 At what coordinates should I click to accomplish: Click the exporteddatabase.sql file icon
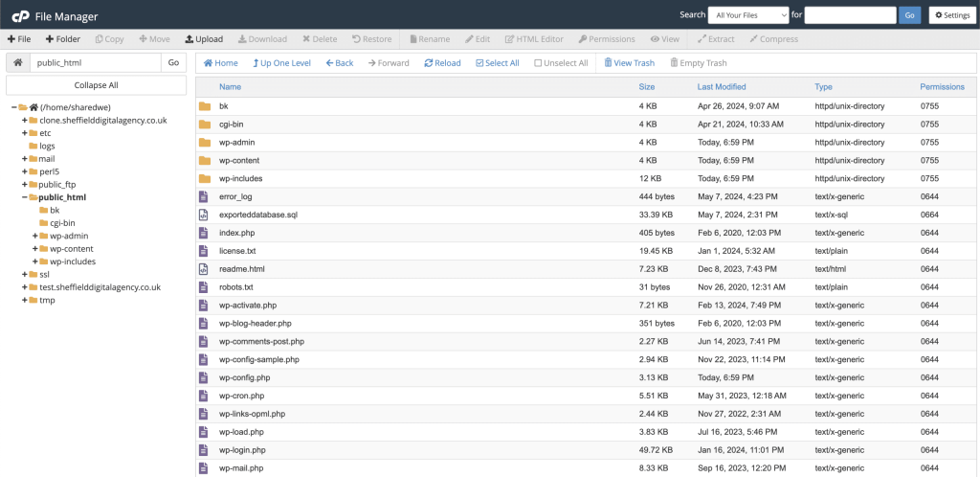[203, 215]
